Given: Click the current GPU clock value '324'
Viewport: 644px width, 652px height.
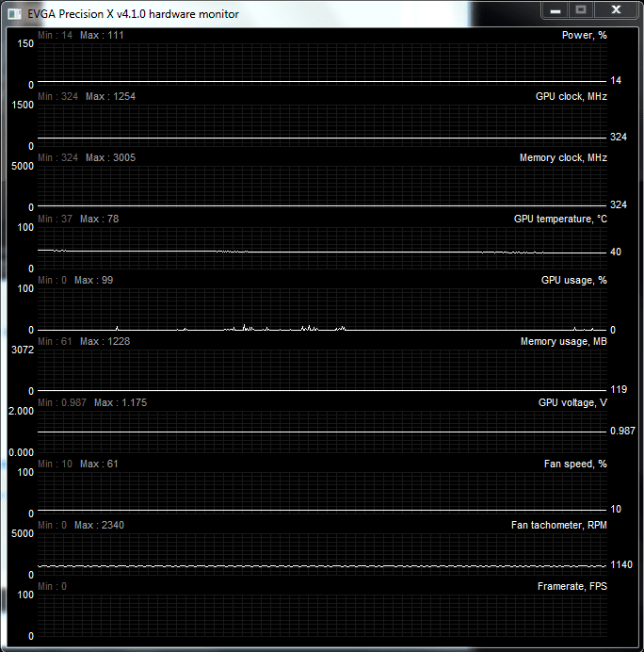Looking at the screenshot, I should click(619, 138).
